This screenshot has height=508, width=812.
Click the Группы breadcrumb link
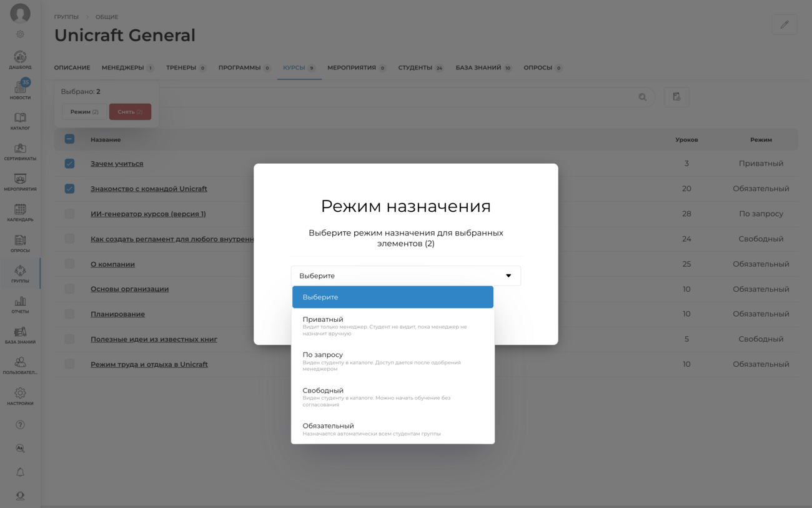pos(66,17)
